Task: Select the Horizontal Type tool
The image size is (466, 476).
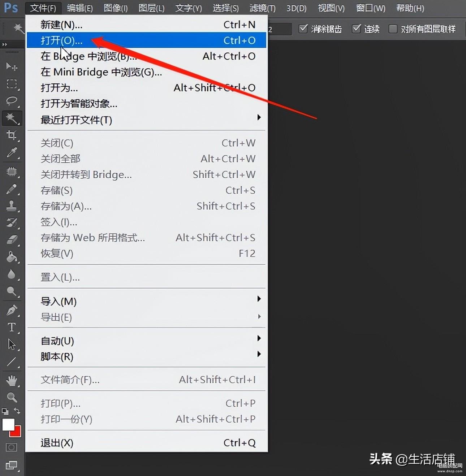Action: (12, 327)
